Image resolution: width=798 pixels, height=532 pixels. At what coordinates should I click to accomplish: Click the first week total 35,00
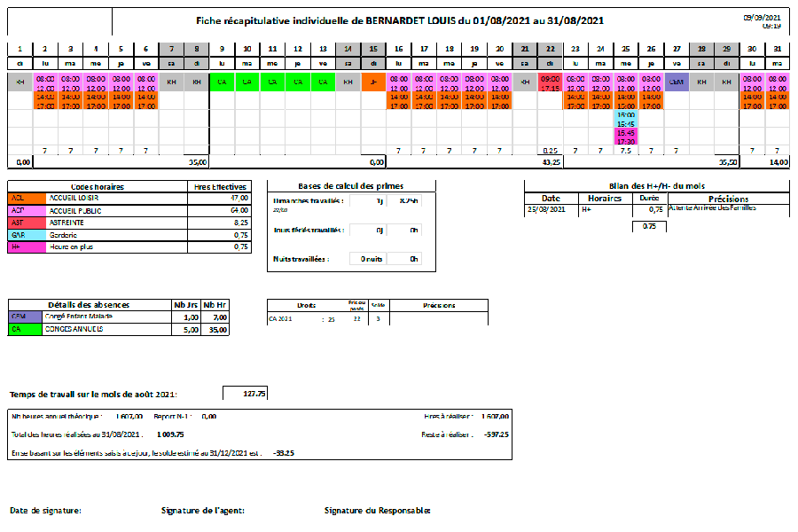tap(198, 162)
